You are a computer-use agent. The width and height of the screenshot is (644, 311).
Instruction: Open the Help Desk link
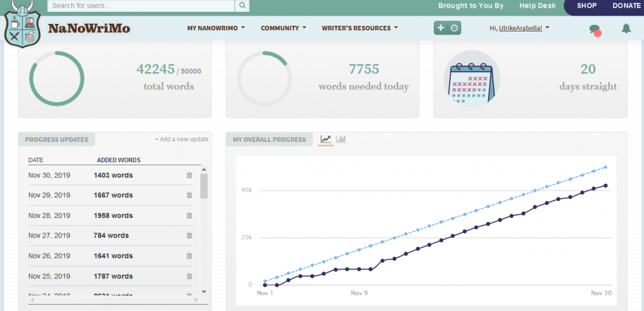[537, 6]
